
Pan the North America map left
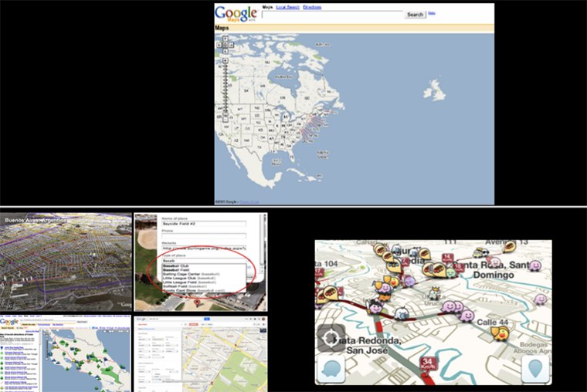[x=219, y=45]
